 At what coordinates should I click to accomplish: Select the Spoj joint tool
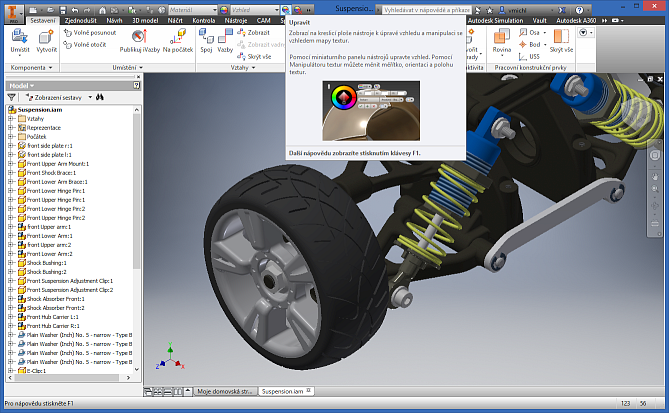pos(206,41)
